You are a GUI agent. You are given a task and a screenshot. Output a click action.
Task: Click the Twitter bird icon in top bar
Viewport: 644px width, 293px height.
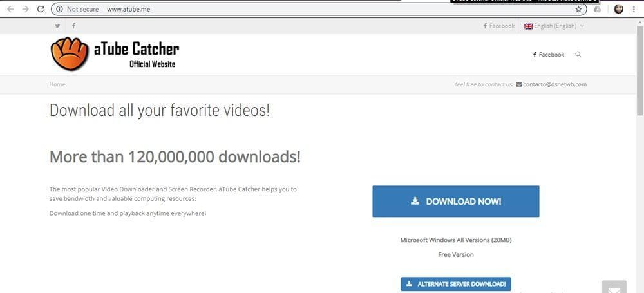pyautogui.click(x=57, y=26)
